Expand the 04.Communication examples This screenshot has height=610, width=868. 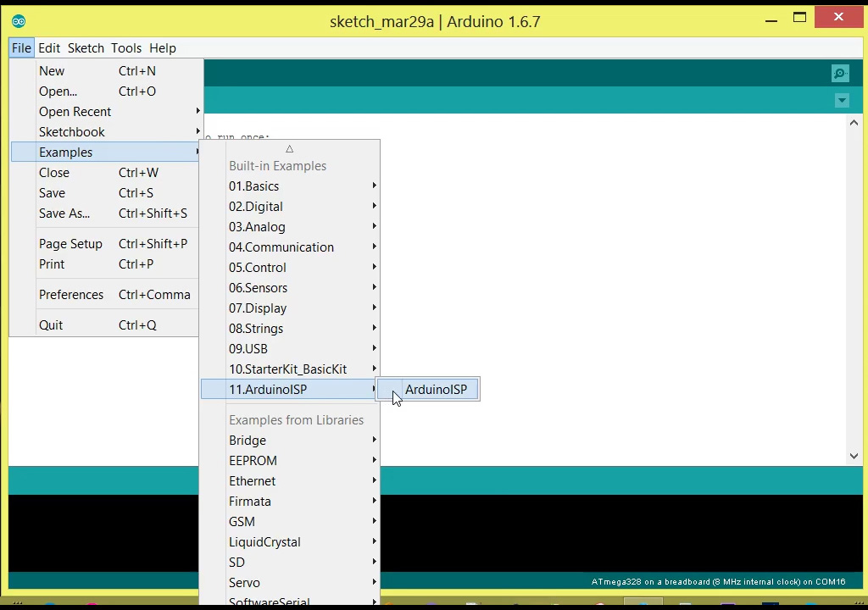coord(281,247)
